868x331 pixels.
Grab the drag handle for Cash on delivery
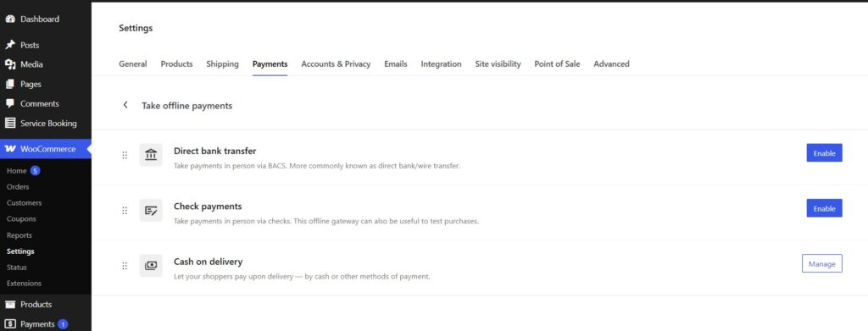tap(125, 266)
